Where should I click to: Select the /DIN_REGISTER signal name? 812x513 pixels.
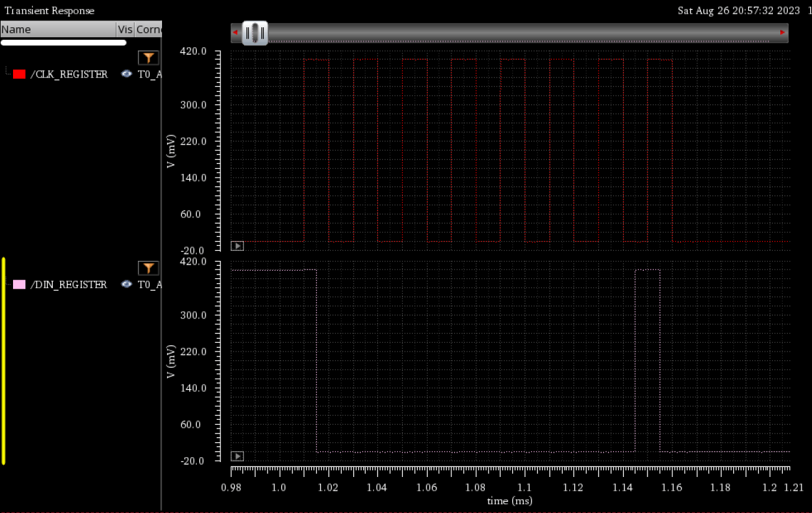[x=69, y=284]
